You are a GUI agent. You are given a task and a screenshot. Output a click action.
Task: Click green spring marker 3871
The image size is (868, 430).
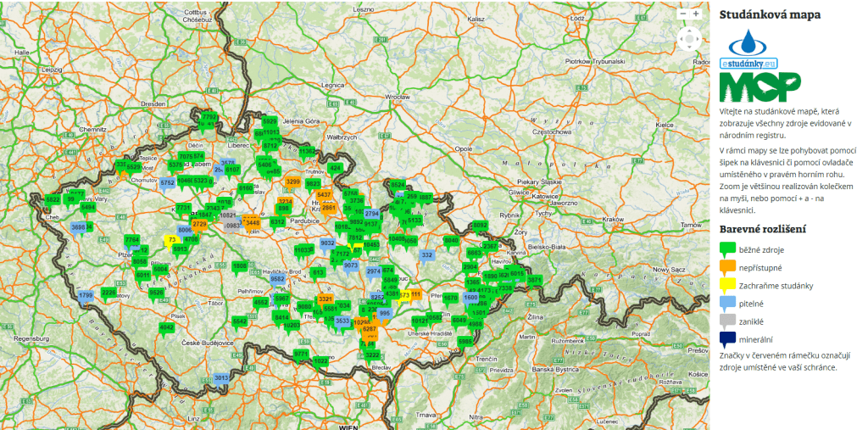click(534, 280)
